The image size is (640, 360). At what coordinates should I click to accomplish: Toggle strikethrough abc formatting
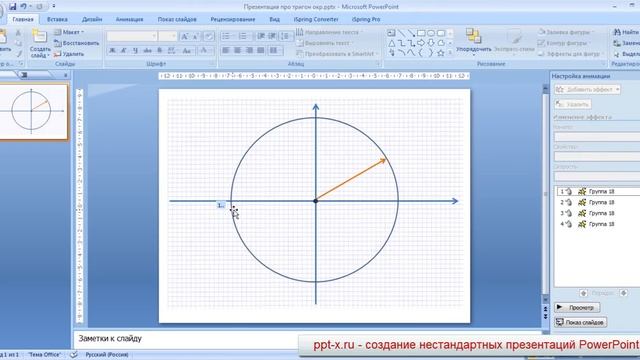click(147, 51)
